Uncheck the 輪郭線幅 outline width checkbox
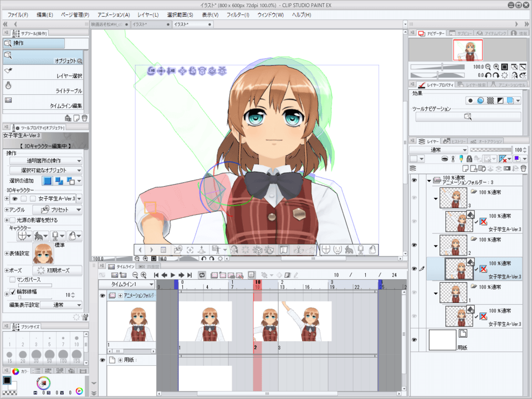 (x=13, y=291)
